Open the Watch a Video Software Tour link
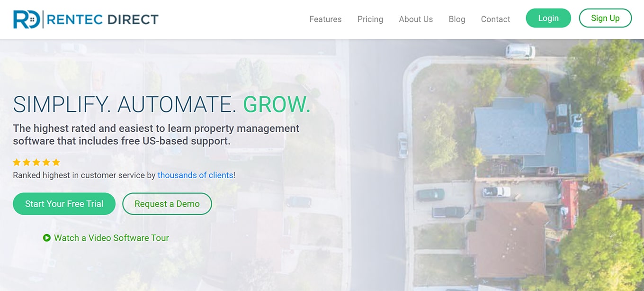Viewport: 644px width, 291px height. (x=111, y=238)
